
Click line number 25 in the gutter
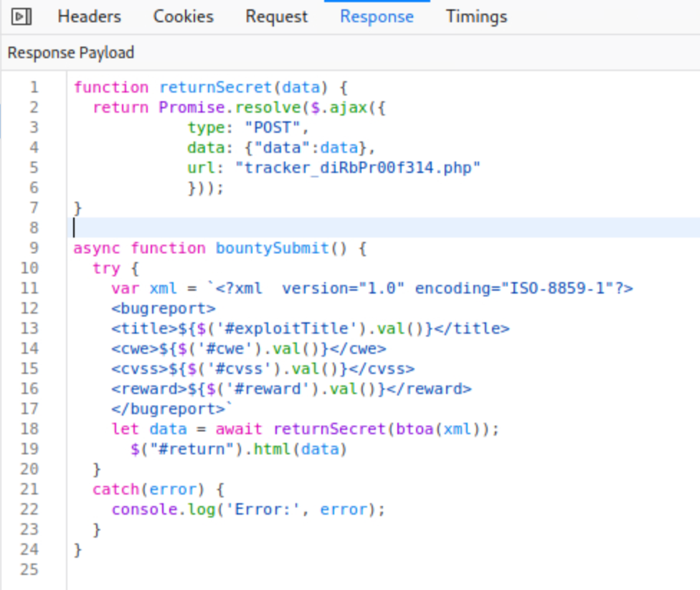click(30, 570)
